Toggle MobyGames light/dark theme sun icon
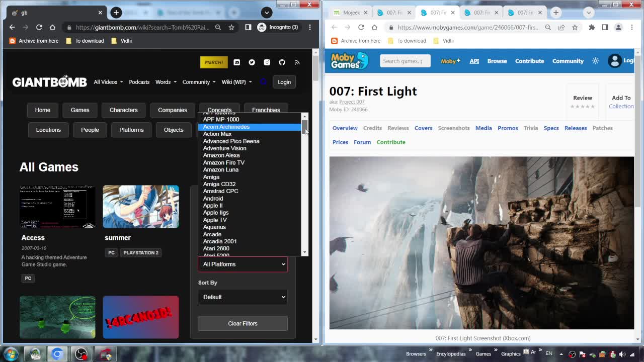The height and width of the screenshot is (362, 644). [x=595, y=61]
